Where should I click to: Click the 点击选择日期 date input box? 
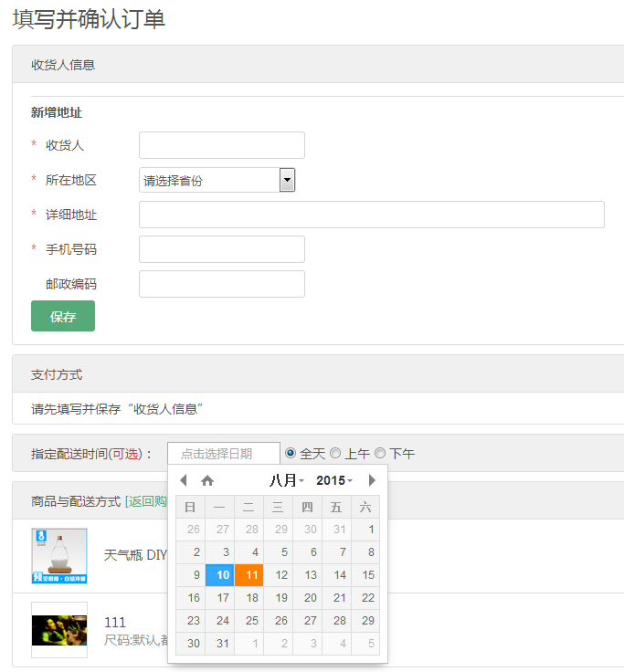(223, 453)
